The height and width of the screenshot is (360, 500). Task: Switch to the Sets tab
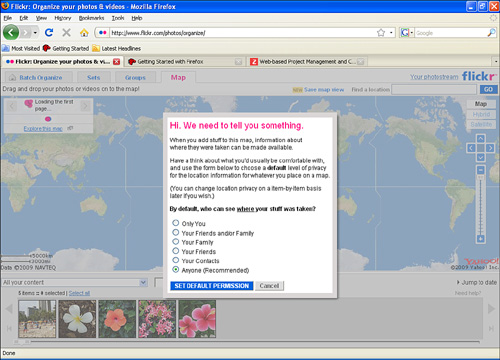(93, 77)
